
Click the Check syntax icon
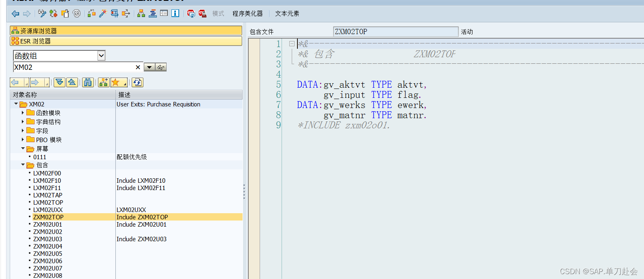click(91, 13)
